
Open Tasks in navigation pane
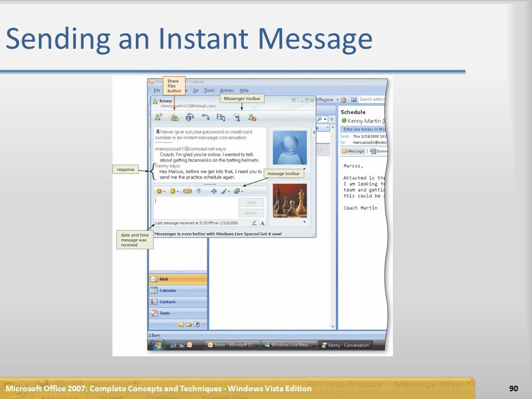click(178, 313)
